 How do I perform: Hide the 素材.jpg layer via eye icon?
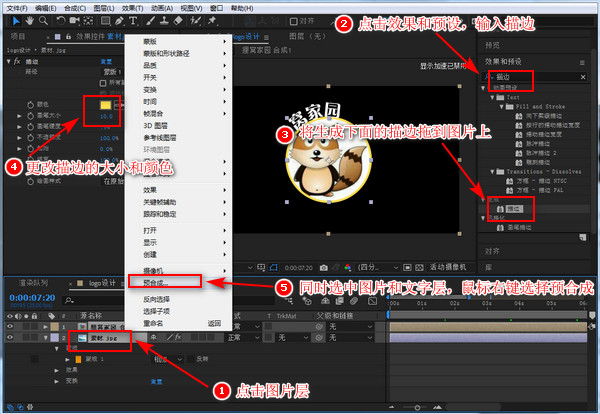tap(10, 337)
